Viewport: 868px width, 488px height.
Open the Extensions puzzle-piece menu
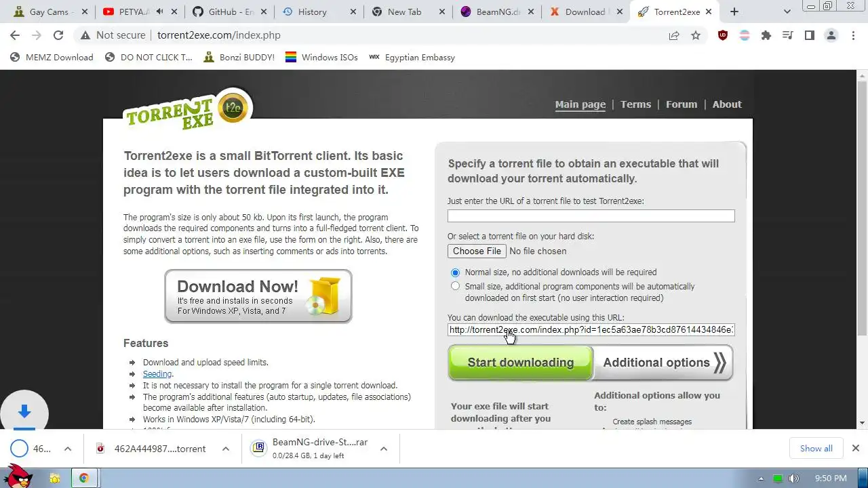pyautogui.click(x=766, y=35)
